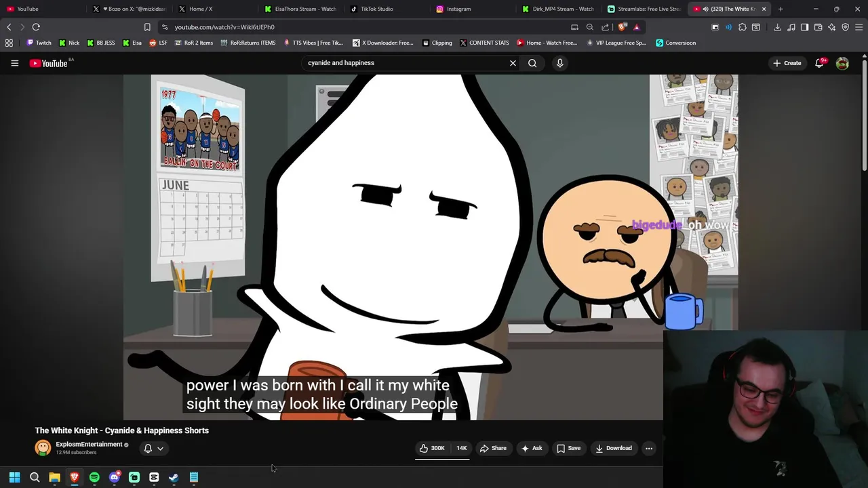The width and height of the screenshot is (868, 488).
Task: Open the CONTENT STATS bookmark
Action: point(484,43)
